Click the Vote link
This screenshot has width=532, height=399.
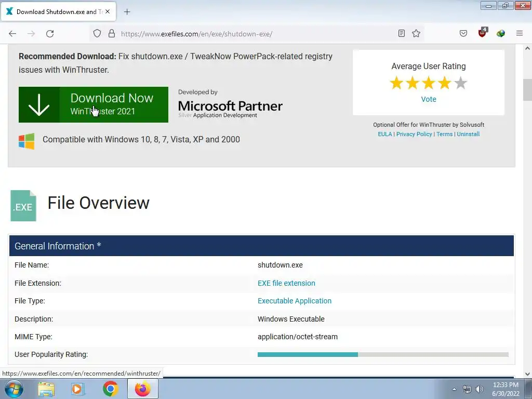pos(429,99)
